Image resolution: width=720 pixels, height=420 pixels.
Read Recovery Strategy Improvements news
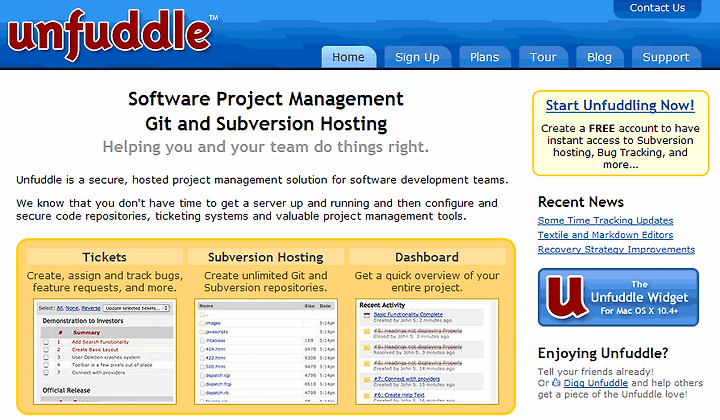tap(616, 249)
